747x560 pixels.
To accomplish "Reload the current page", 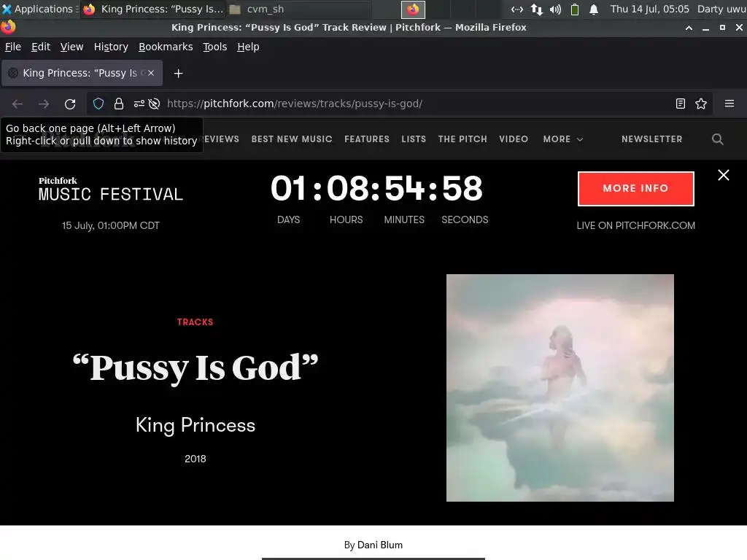I will coord(70,104).
